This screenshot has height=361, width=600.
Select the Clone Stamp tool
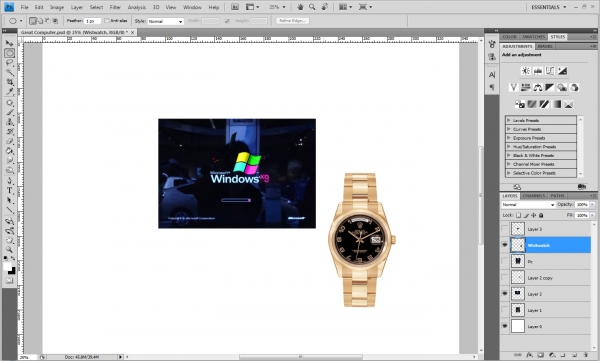tap(10, 122)
